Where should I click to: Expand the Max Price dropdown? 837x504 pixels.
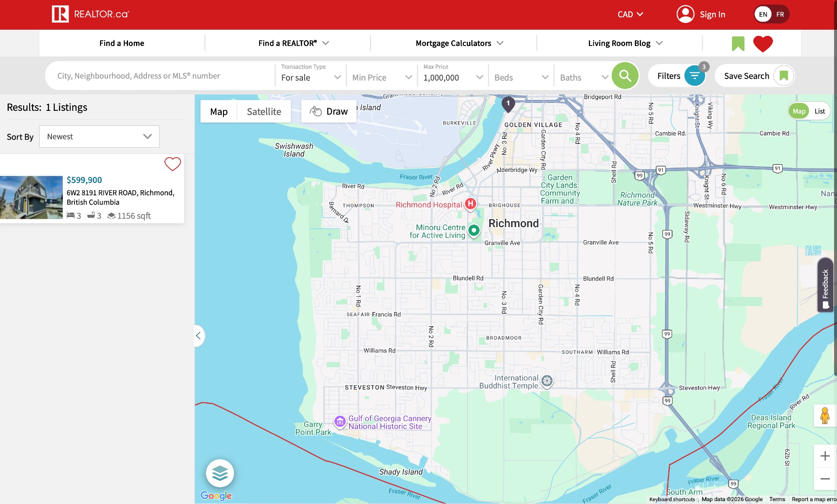[453, 77]
